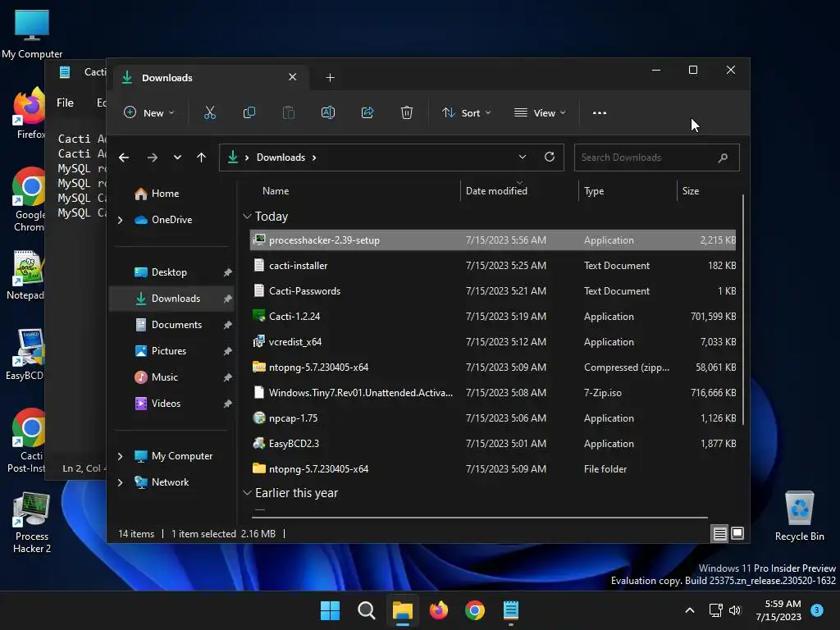The height and width of the screenshot is (630, 840).
Task: Go up one folder level arrow
Action: (202, 157)
